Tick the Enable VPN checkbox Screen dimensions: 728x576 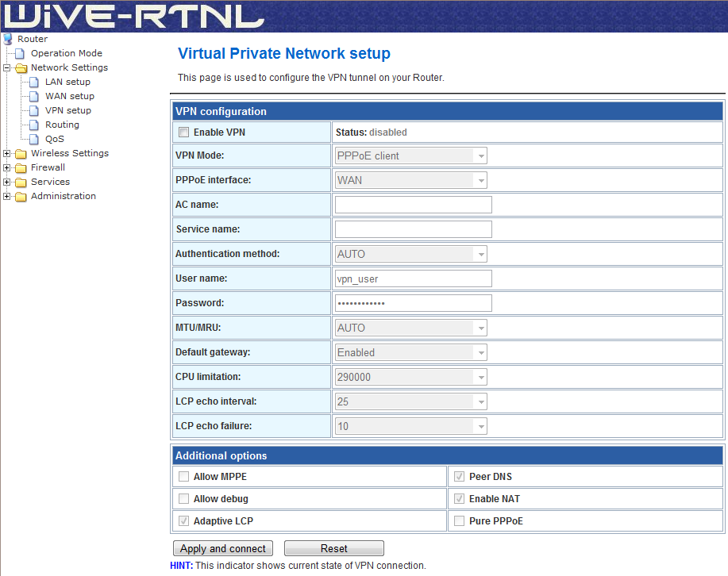coord(183,132)
